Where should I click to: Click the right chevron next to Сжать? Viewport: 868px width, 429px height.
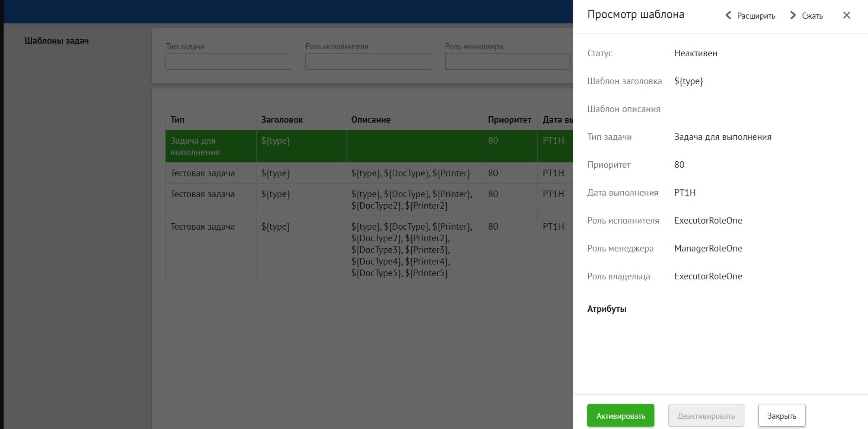tap(793, 15)
